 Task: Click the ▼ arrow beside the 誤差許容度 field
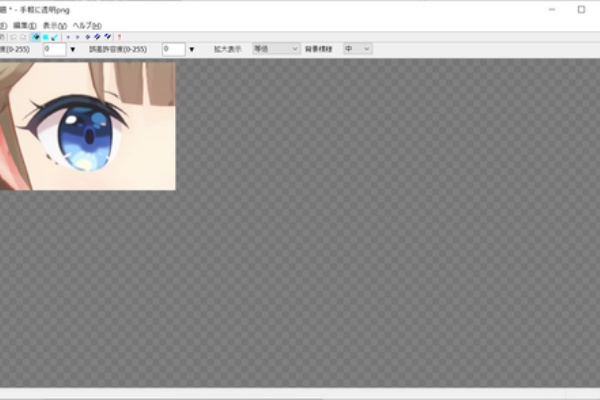pos(191,49)
